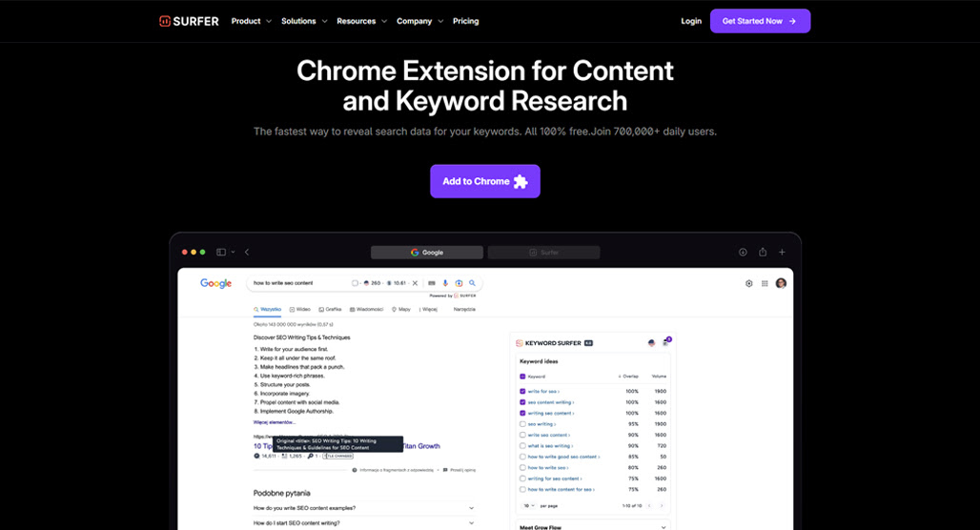Click the 'Więcej elementów...' link
Viewport: 980px width, 530px height.
coord(275,422)
